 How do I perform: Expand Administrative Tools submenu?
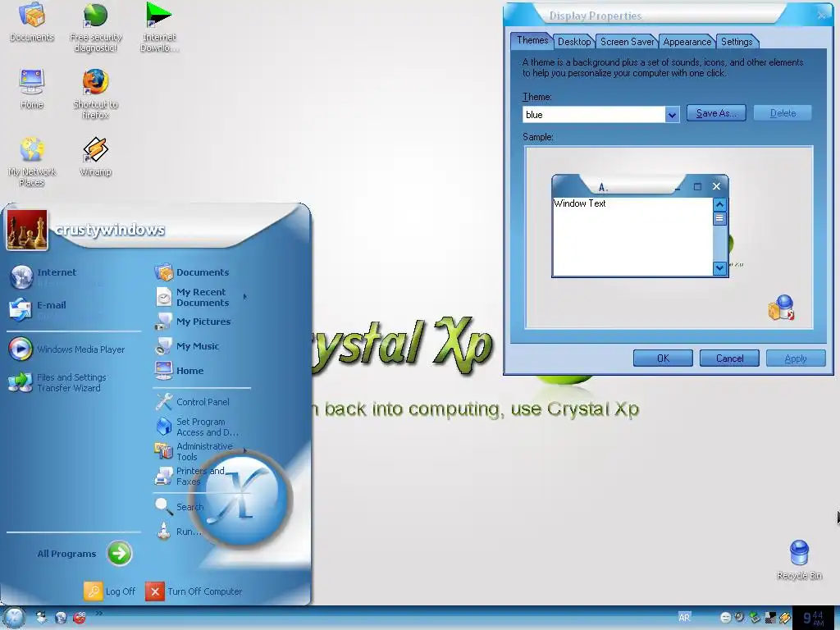pyautogui.click(x=200, y=451)
